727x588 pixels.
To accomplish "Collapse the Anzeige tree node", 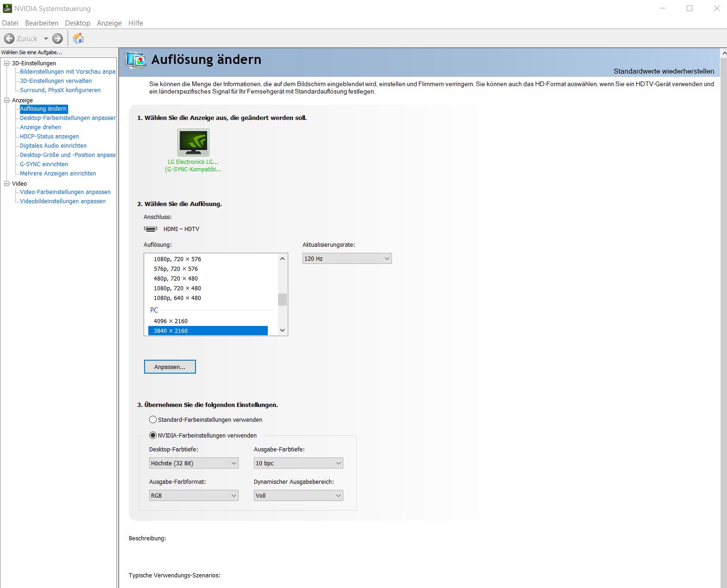I will click(7, 100).
